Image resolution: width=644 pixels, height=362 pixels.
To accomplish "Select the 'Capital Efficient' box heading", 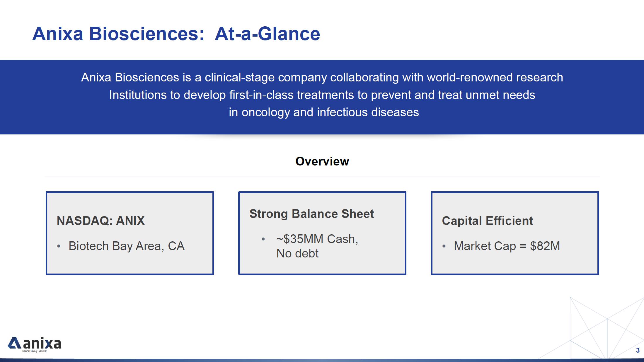I will (x=487, y=221).
